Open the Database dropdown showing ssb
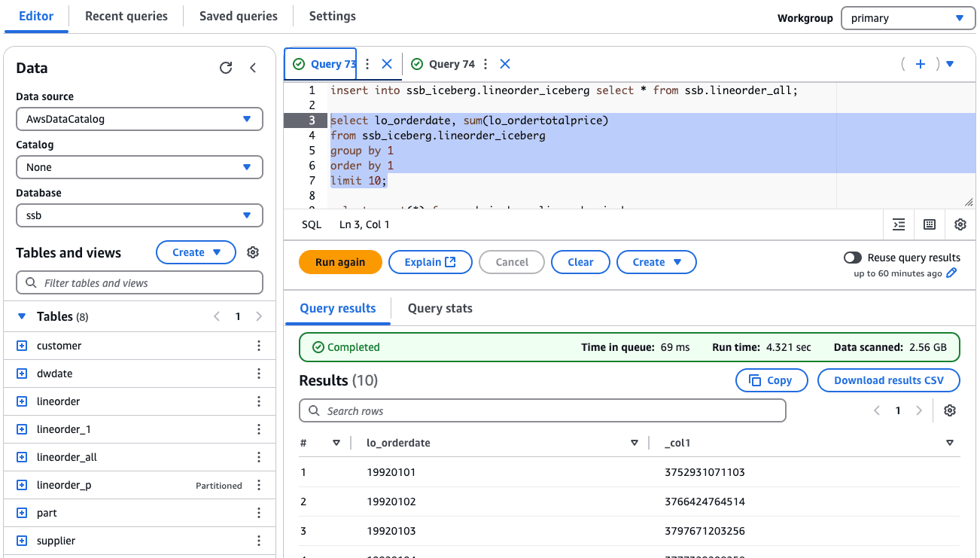The width and height of the screenshot is (980, 558). pos(139,215)
